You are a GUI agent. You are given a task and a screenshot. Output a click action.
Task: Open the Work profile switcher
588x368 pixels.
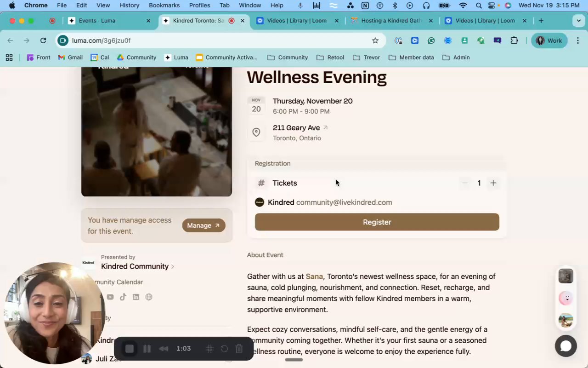pos(549,40)
